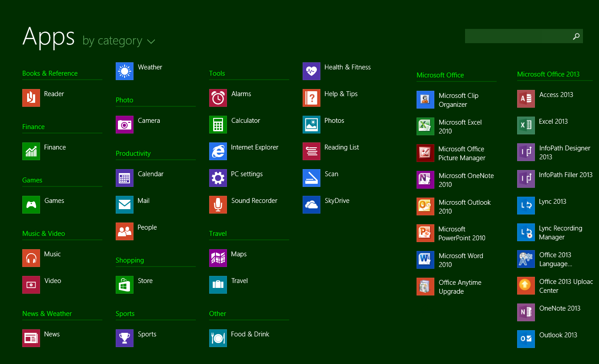Select the Productivity category header
599x364 pixels.
[x=133, y=154]
